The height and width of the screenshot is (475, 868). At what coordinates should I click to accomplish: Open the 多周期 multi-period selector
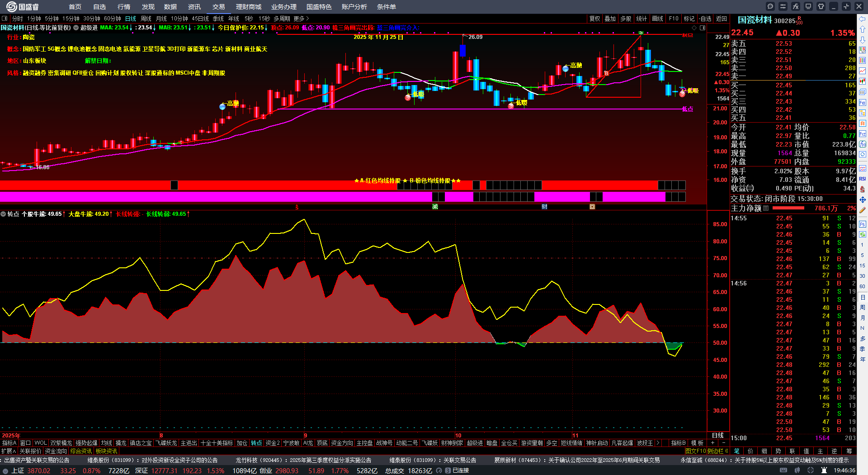click(x=282, y=19)
